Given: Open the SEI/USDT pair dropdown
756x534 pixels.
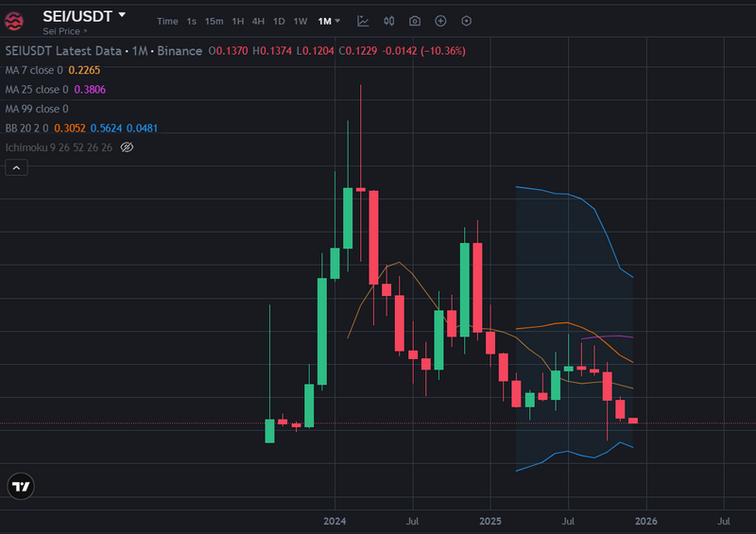Looking at the screenshot, I should point(121,15).
